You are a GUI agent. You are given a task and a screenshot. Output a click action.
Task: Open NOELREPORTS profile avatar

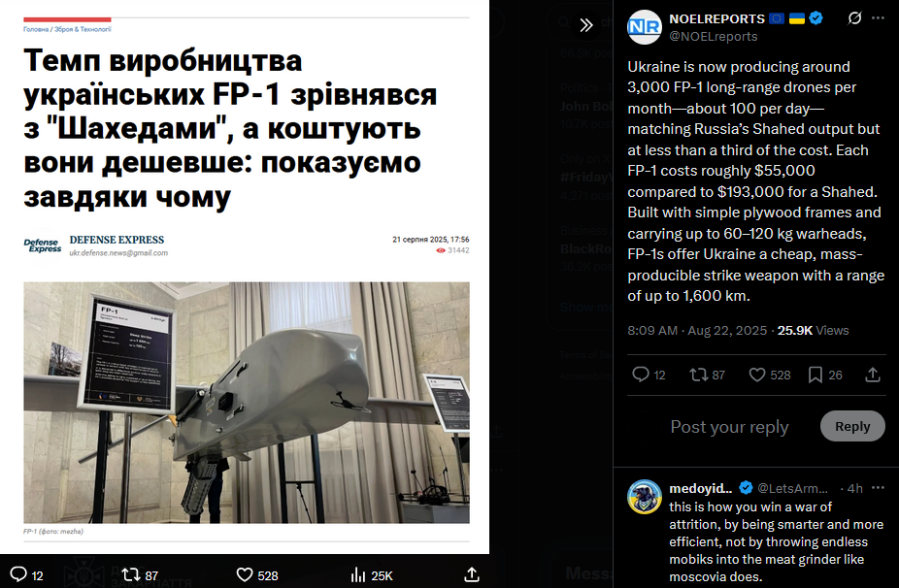point(645,27)
